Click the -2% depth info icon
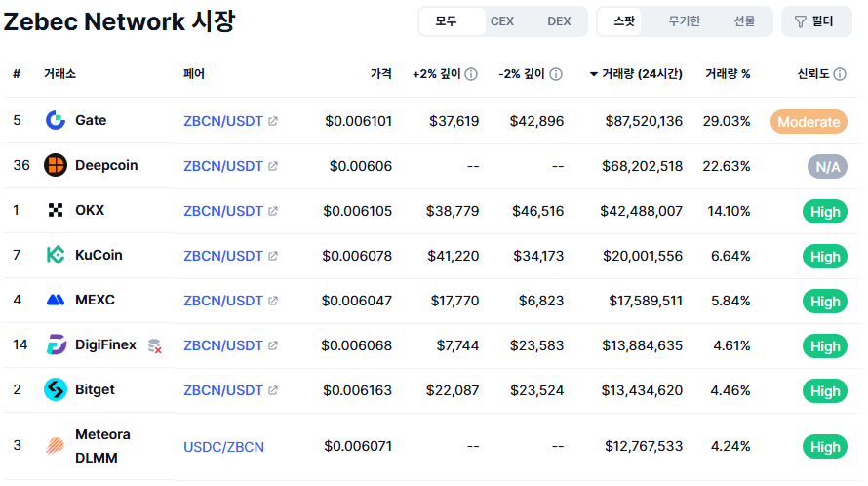The width and height of the screenshot is (868, 486). point(556,74)
